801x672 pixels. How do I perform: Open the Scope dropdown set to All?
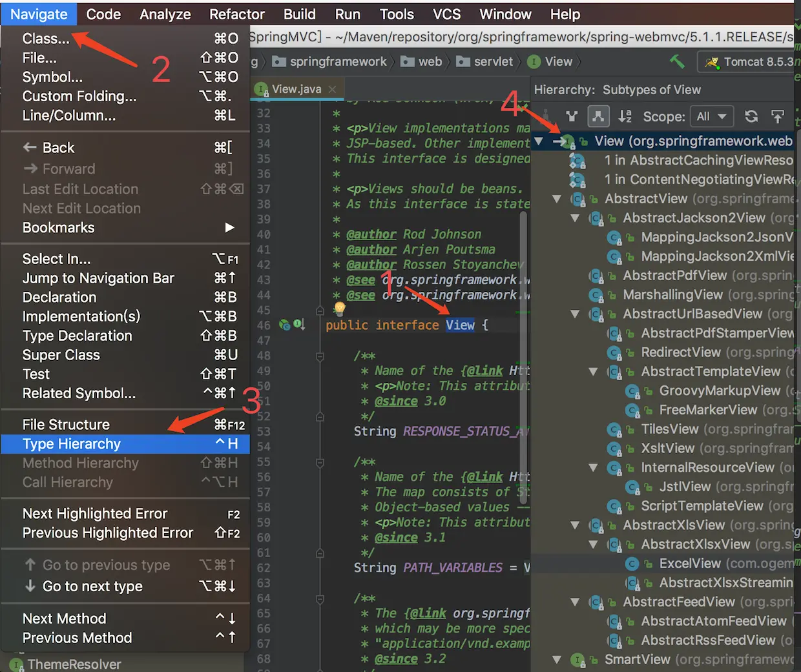click(711, 116)
